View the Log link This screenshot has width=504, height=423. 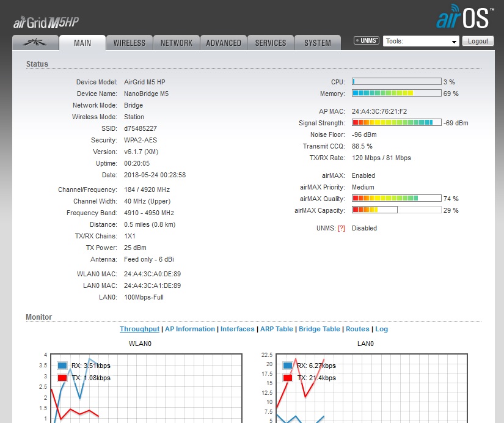tap(382, 329)
